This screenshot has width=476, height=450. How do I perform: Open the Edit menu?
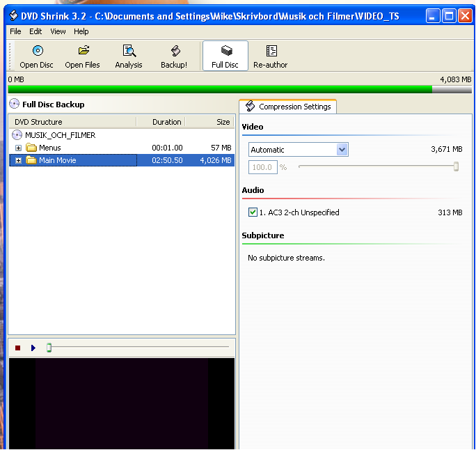(35, 31)
